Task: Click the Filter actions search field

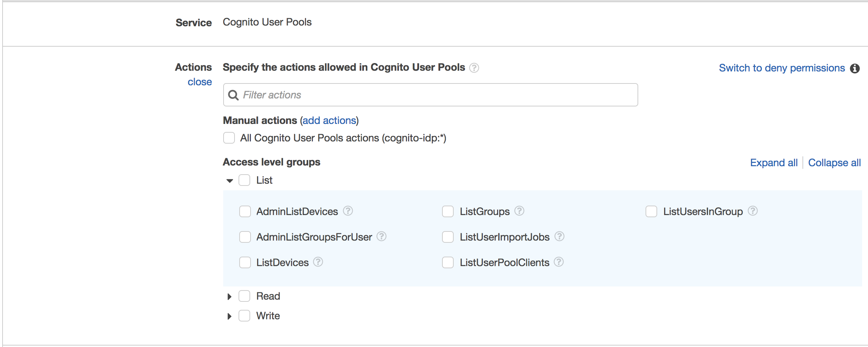Action: [430, 95]
